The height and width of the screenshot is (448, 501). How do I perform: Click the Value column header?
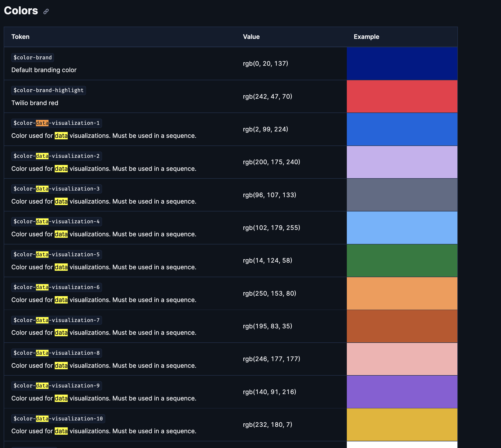pyautogui.click(x=251, y=37)
